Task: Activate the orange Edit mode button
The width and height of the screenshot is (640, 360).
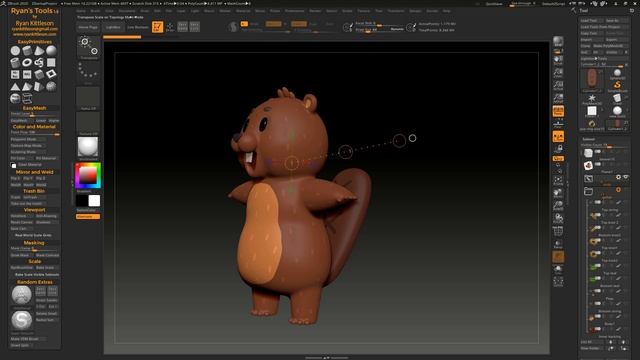Action: coord(158,27)
